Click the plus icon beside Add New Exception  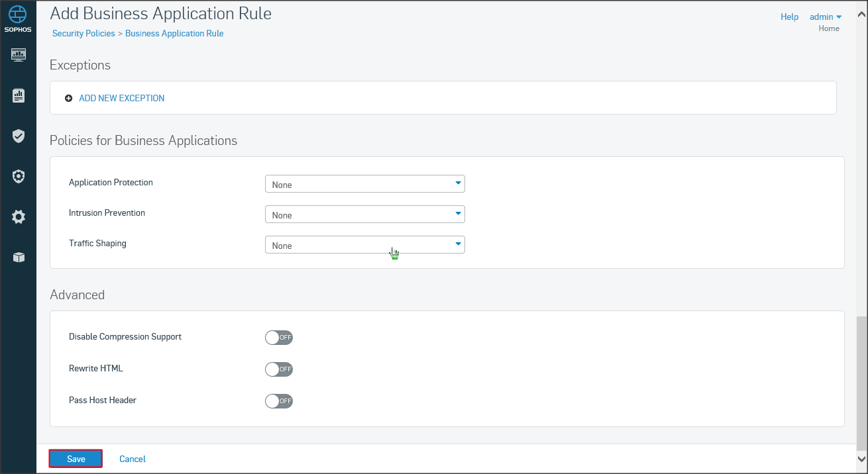click(68, 98)
